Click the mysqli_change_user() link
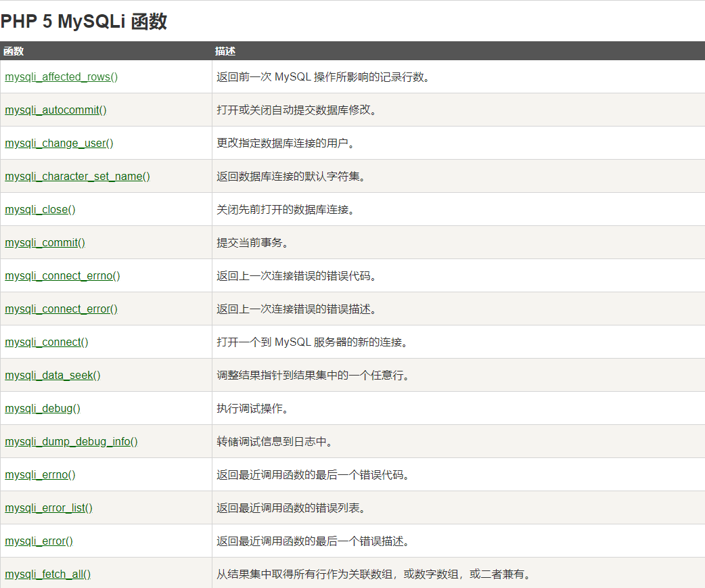This screenshot has width=705, height=588. coord(59,143)
